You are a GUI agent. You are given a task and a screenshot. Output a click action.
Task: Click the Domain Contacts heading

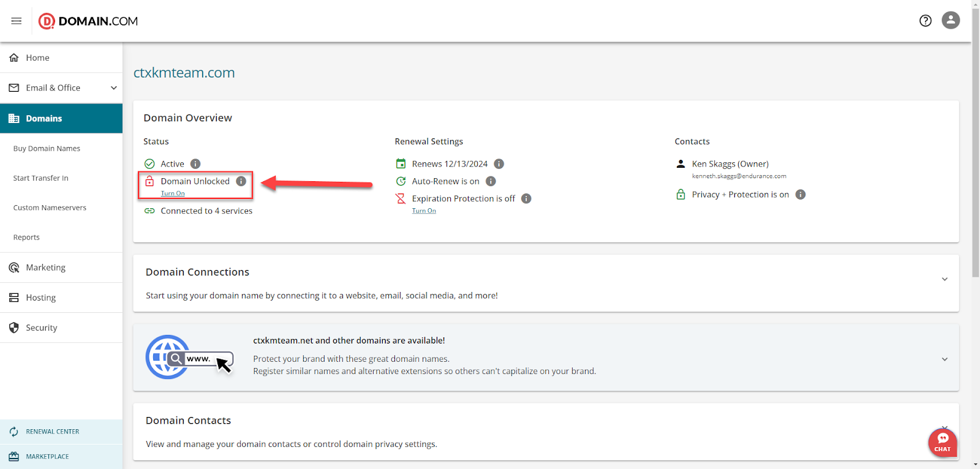(189, 421)
